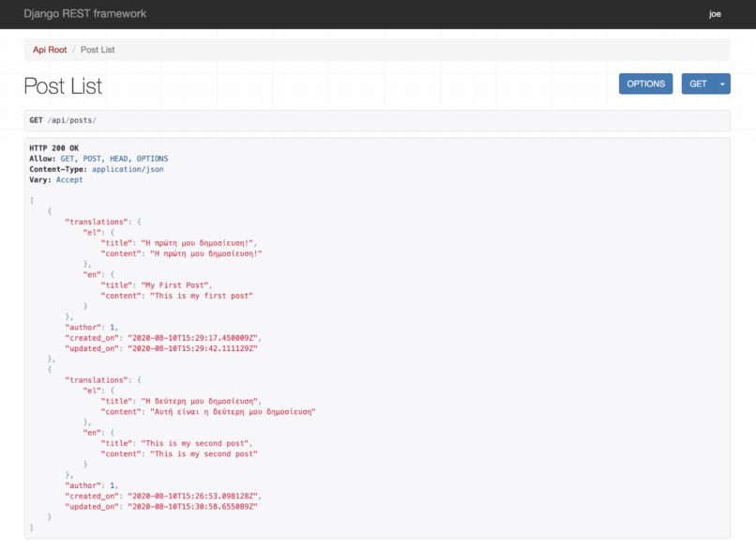The height and width of the screenshot is (552, 756).
Task: Click the "My First Post" title value
Action: click(x=174, y=285)
